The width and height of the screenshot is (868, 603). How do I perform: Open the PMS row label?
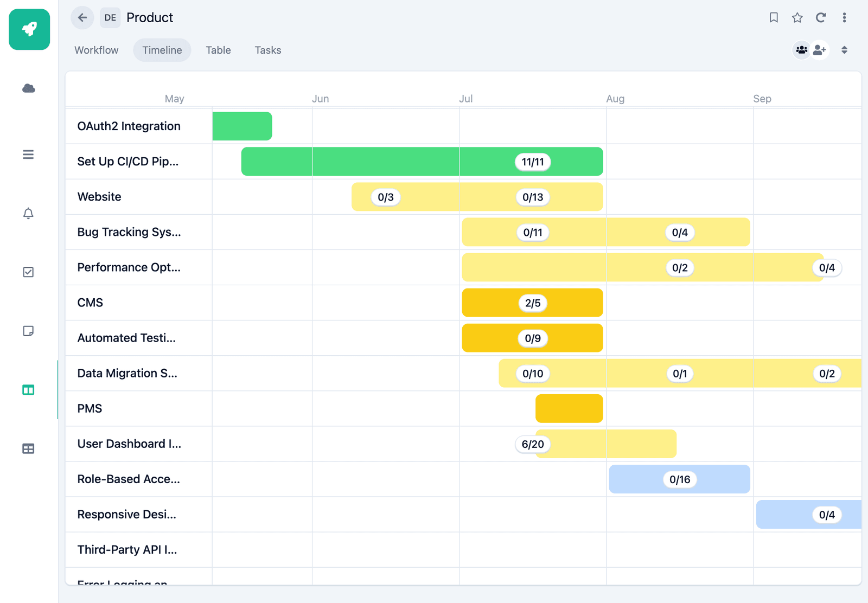click(x=90, y=408)
